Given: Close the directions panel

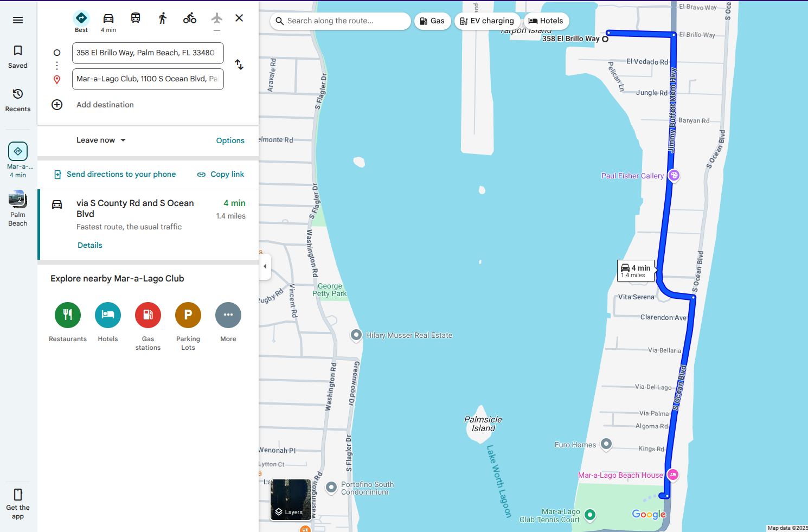Looking at the screenshot, I should point(239,18).
